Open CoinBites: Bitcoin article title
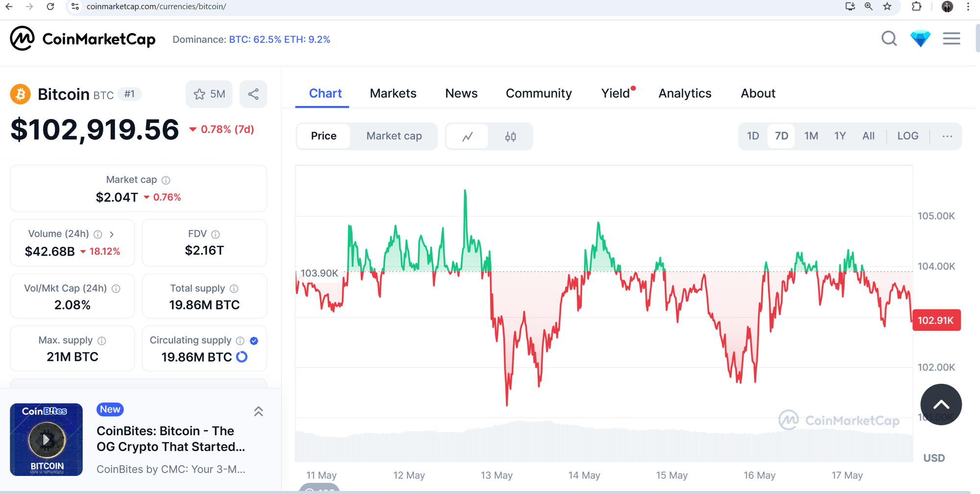This screenshot has height=494, width=980. [171, 439]
